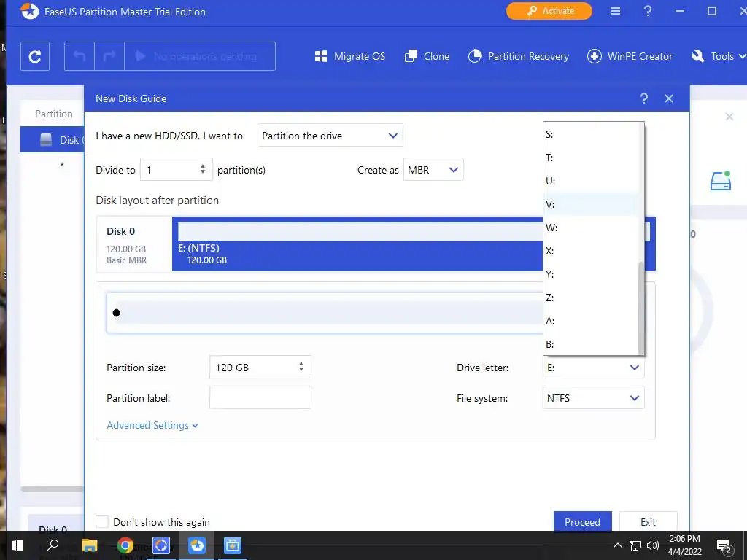
Task: Expand the Tools menu
Action: [719, 56]
